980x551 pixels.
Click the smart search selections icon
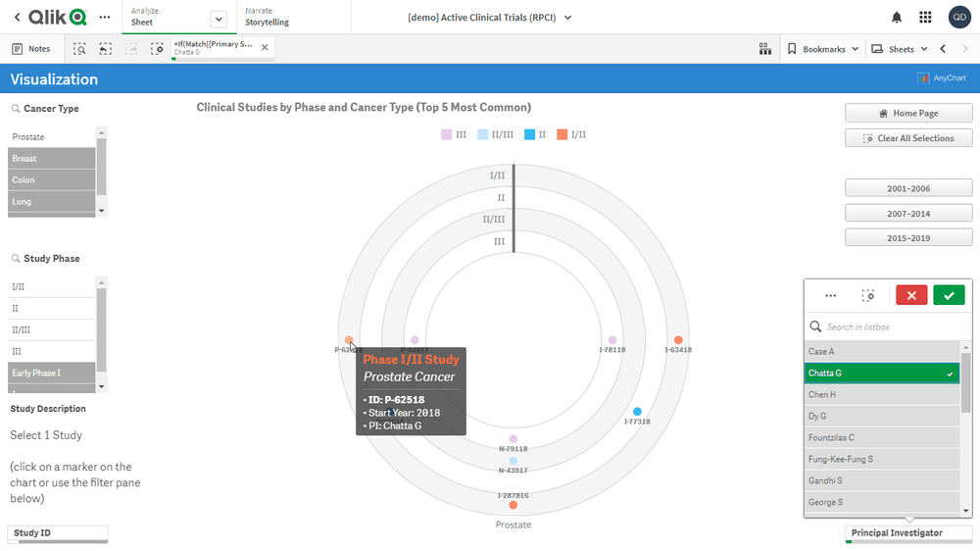point(79,49)
